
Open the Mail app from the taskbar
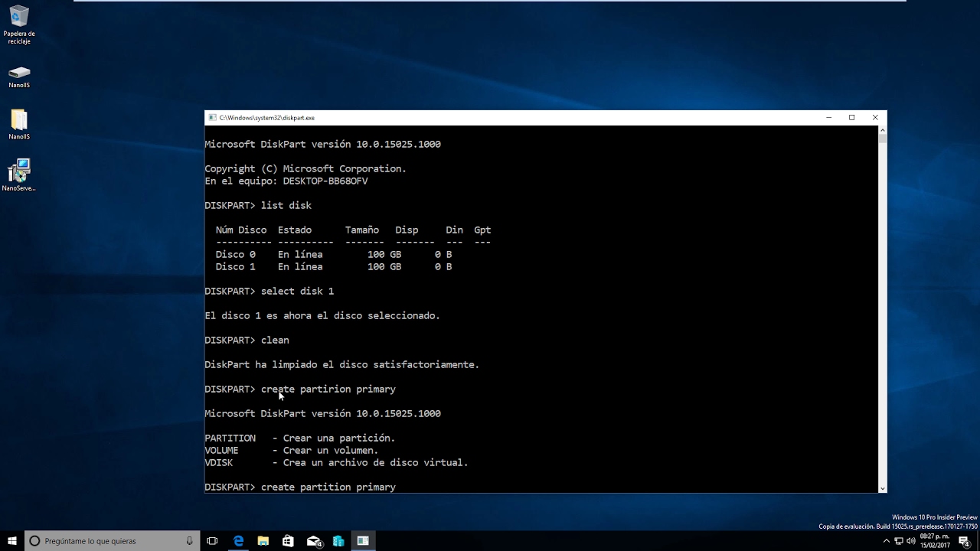313,541
